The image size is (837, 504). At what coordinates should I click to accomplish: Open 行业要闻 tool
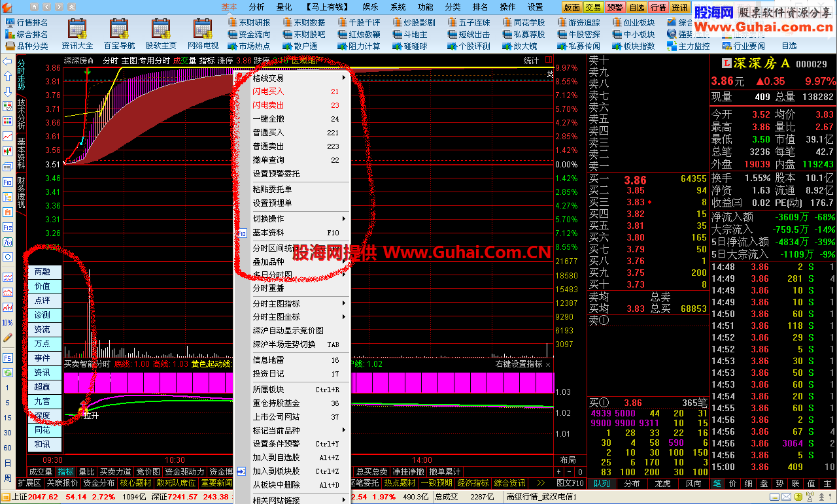[743, 46]
